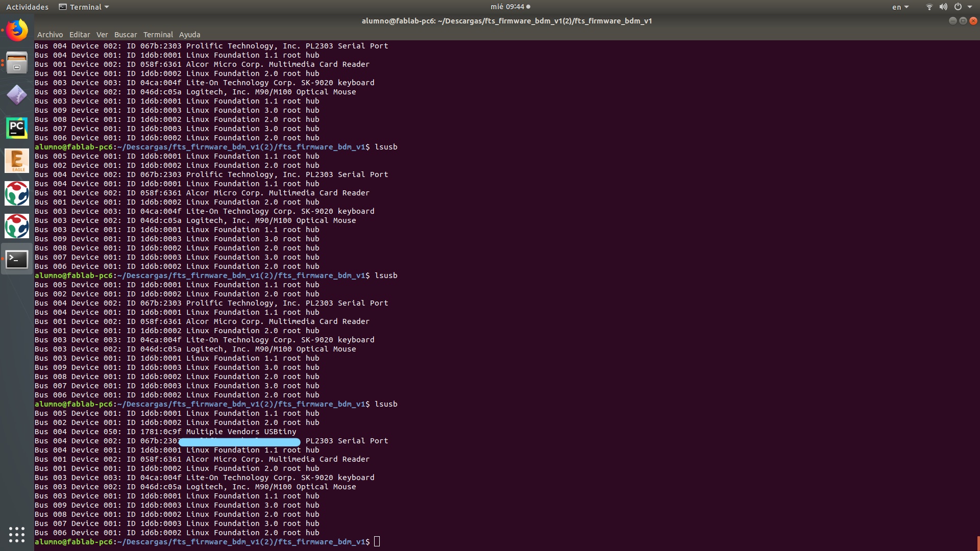980x551 pixels.
Task: Open the Ayuda menu
Action: coord(189,35)
